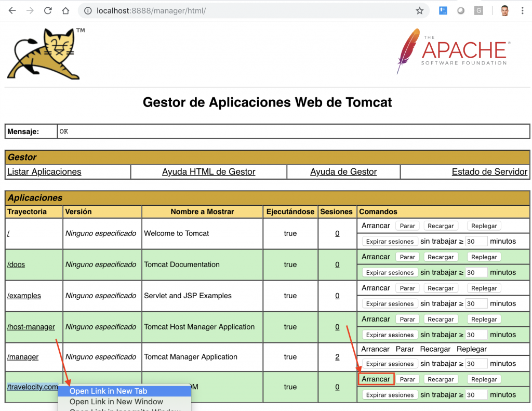The image size is (532, 411).
Task: Click the browser reload icon
Action: (48, 10)
